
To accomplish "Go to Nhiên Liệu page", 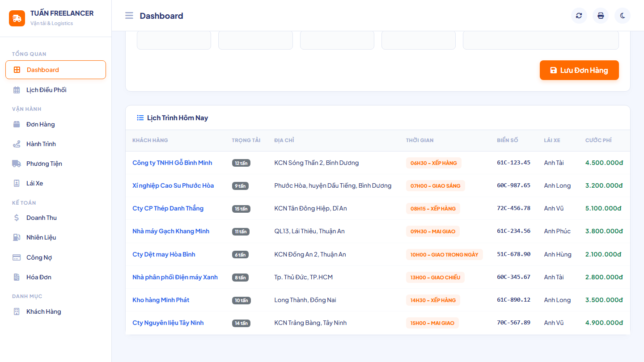I will click(x=55, y=237).
